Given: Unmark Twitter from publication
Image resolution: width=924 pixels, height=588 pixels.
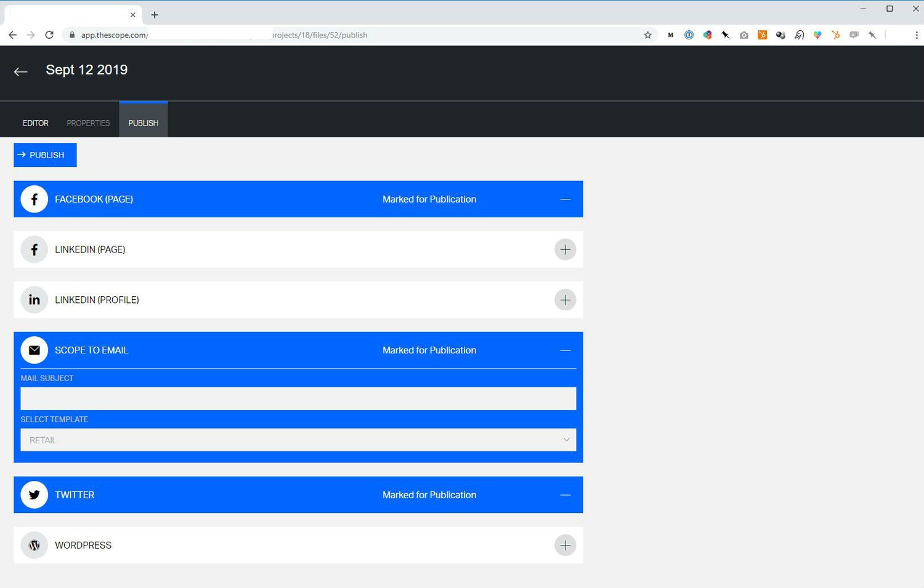Looking at the screenshot, I should pyautogui.click(x=565, y=494).
